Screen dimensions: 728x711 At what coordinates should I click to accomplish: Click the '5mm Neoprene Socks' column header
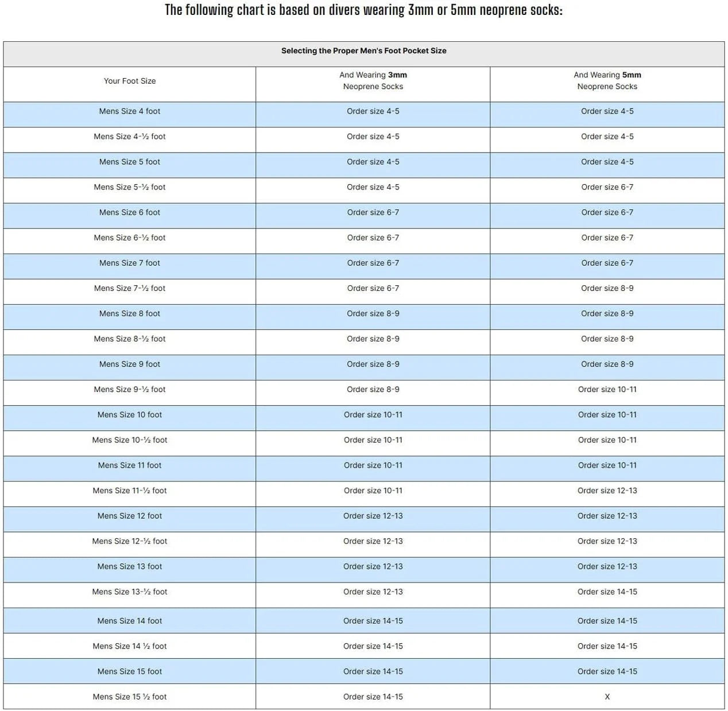coord(607,81)
